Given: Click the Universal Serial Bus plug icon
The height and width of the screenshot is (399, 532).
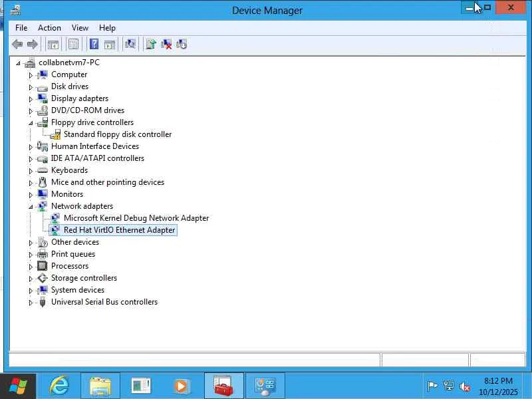Looking at the screenshot, I should [43, 302].
